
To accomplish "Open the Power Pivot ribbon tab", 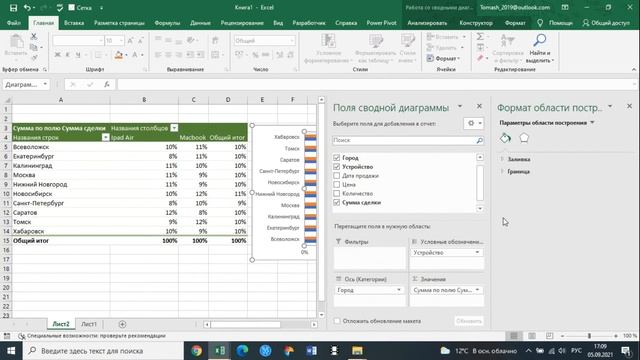I will 381,23.
